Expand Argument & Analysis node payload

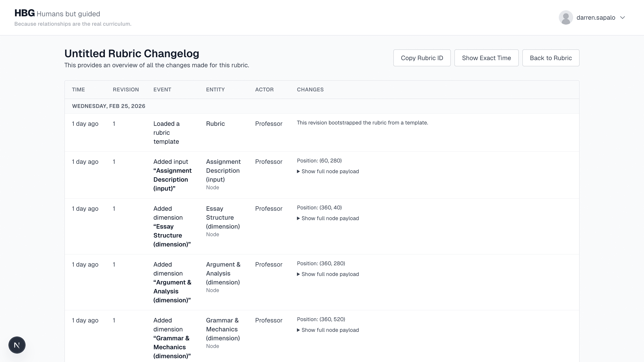328,274
